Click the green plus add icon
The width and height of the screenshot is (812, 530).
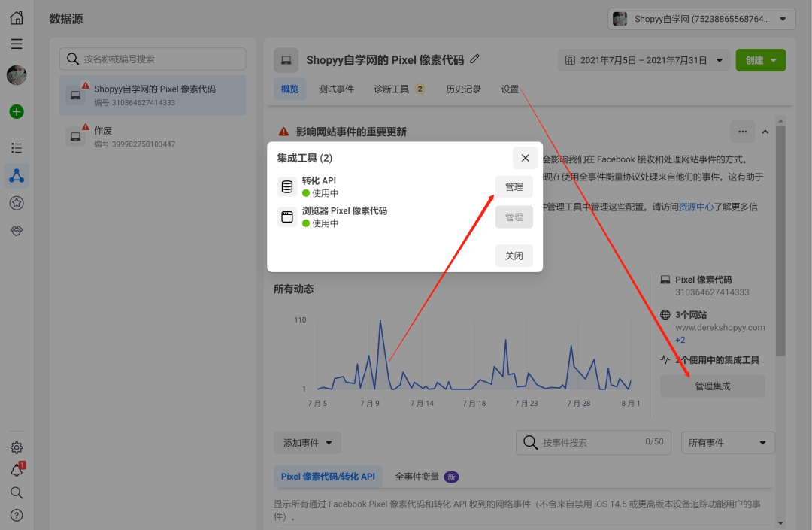click(x=17, y=111)
